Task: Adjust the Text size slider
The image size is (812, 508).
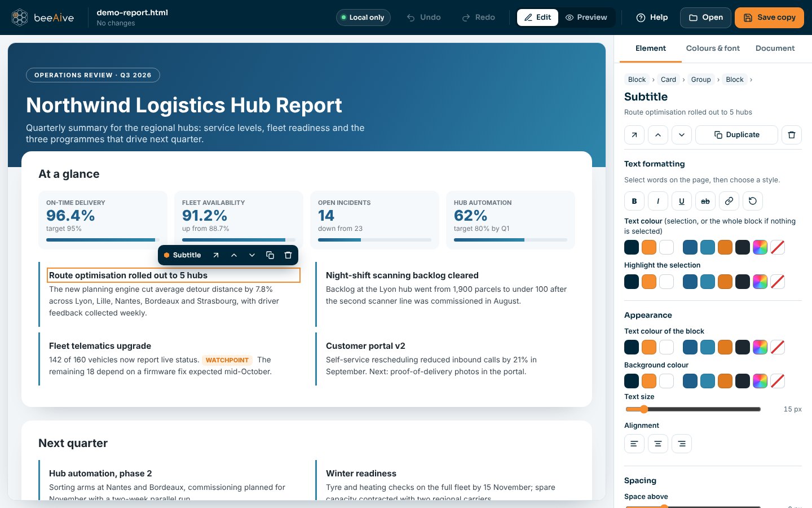Action: pos(693,409)
